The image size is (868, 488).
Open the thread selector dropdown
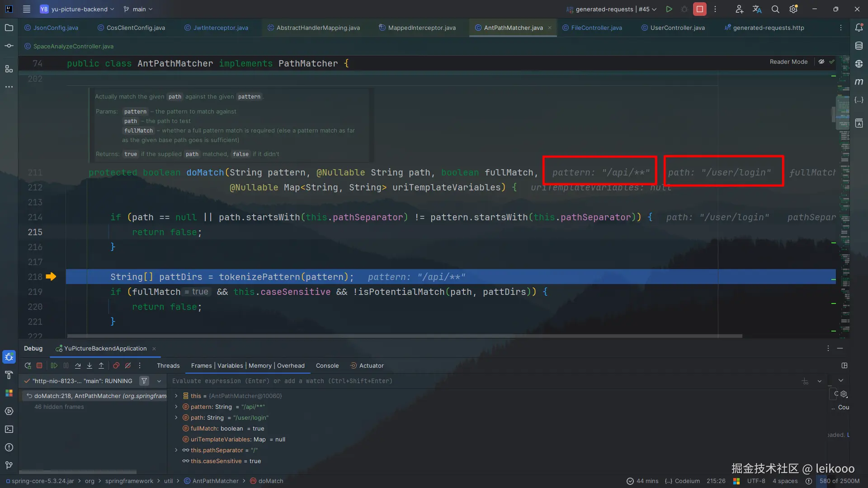(159, 381)
